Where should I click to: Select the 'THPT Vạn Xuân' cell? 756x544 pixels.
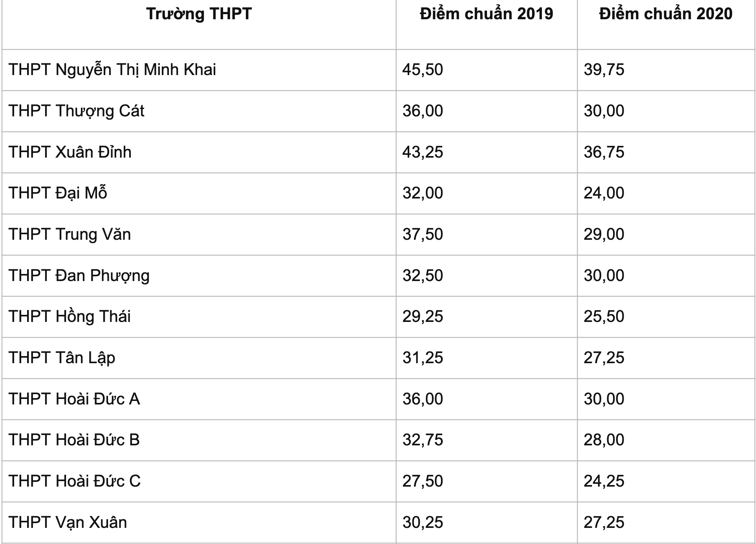[x=68, y=523]
